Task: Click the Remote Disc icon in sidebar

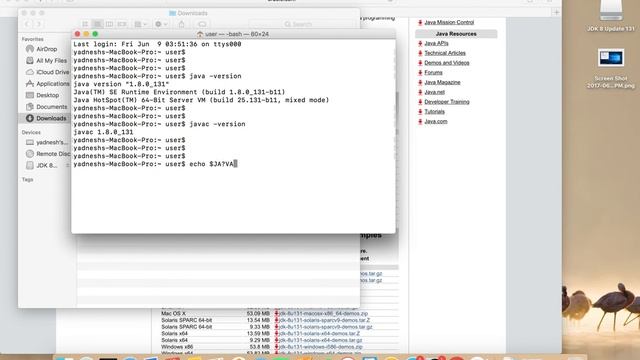Action: pyautogui.click(x=30, y=154)
